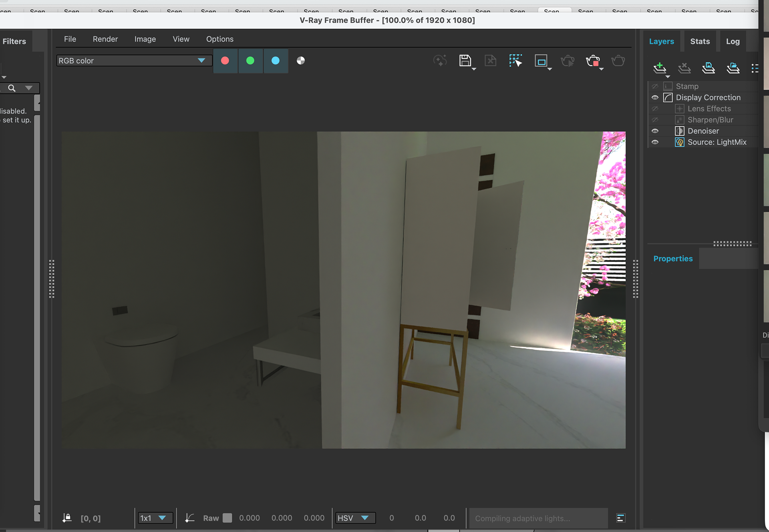
Task: Click the pixel info lock icon
Action: click(67, 518)
